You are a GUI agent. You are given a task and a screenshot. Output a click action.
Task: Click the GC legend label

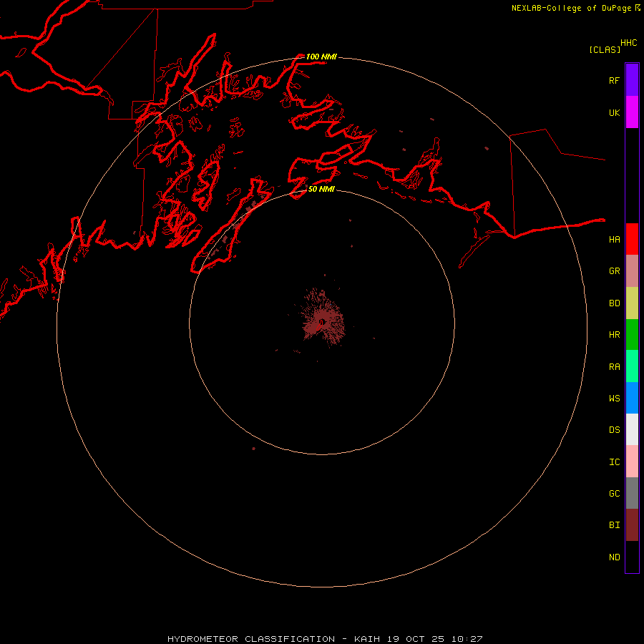[x=614, y=494]
